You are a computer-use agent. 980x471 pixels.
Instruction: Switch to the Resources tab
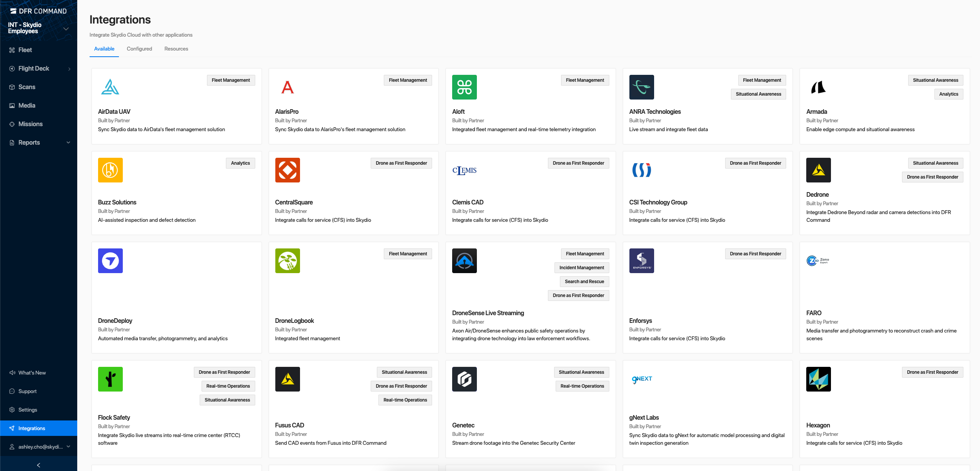pos(176,49)
